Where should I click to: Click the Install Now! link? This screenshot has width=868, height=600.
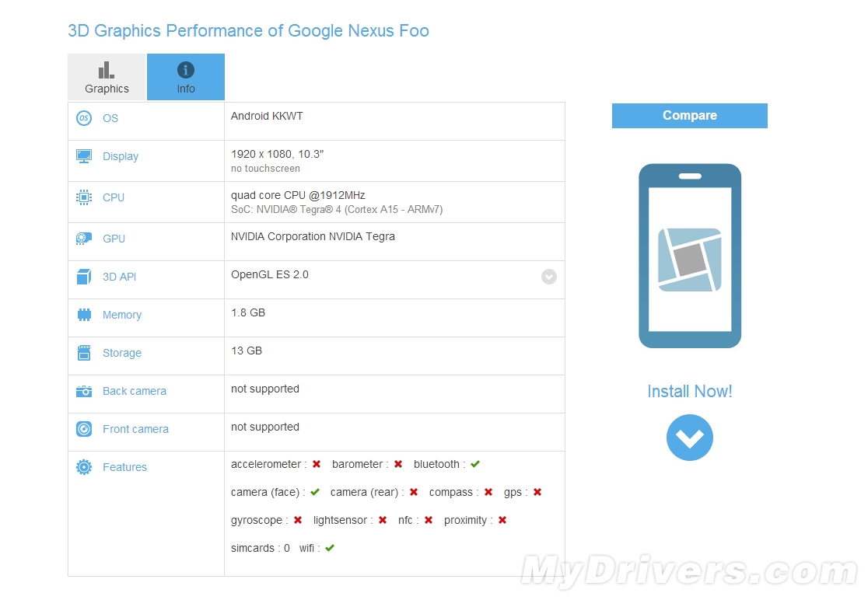[x=690, y=392]
